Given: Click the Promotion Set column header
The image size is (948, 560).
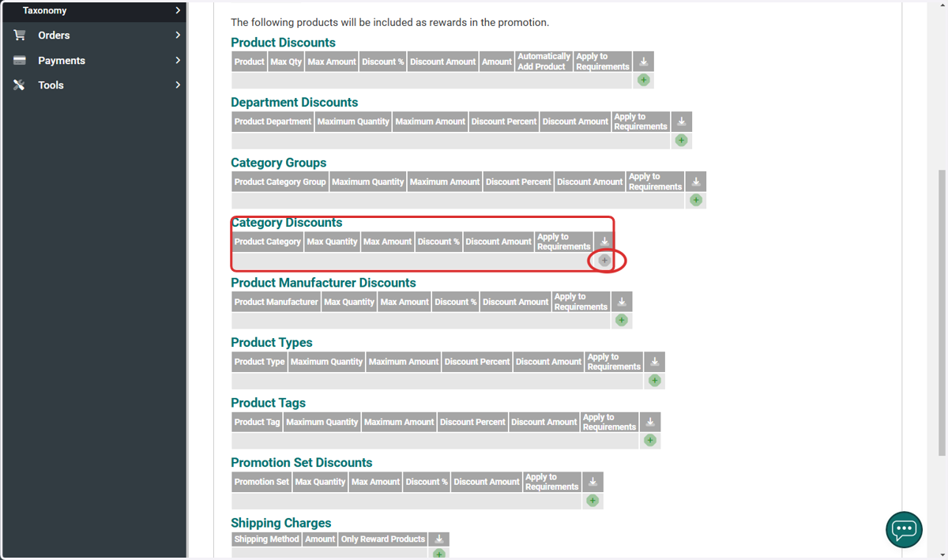Looking at the screenshot, I should (261, 482).
